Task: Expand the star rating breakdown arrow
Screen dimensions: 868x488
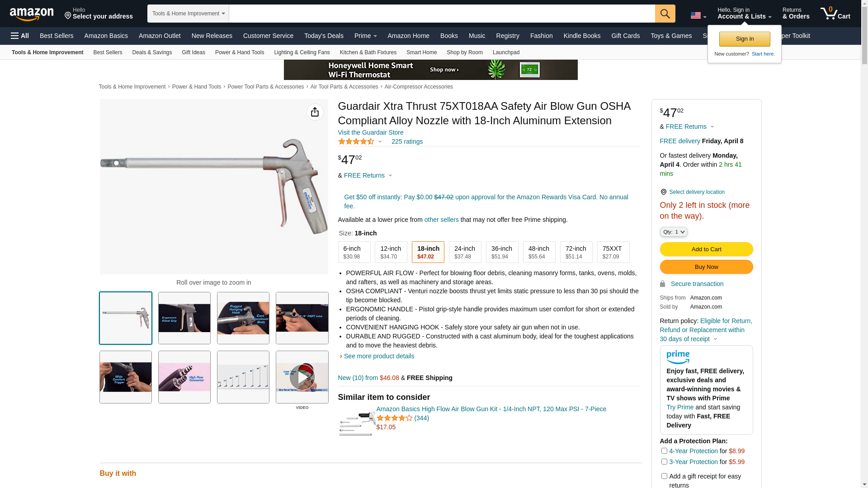Action: pyautogui.click(x=380, y=142)
